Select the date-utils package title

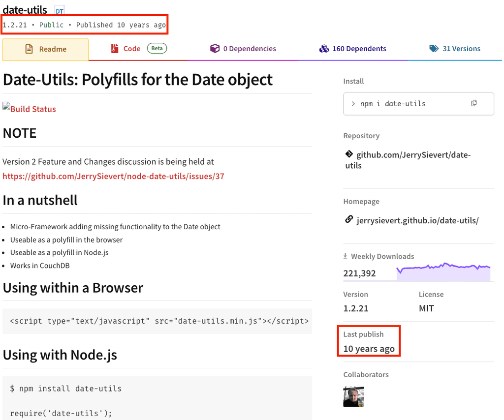[x=24, y=9]
